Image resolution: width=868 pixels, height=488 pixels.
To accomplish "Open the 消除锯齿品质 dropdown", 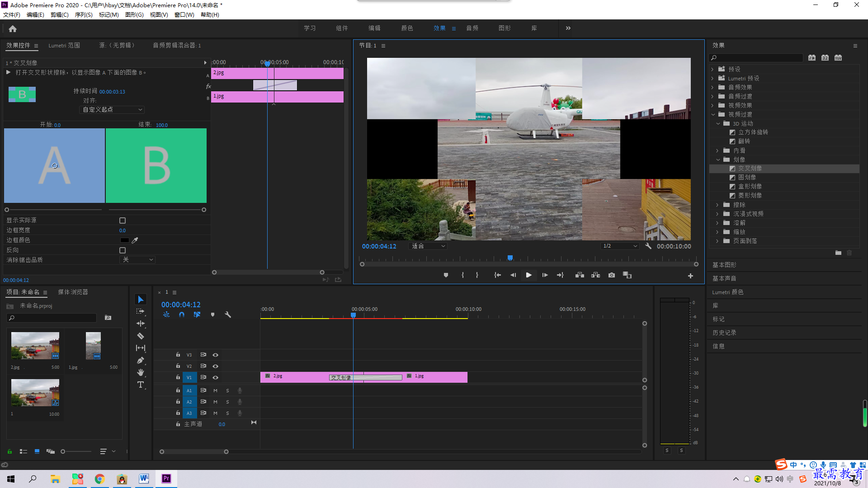I will pos(137,260).
